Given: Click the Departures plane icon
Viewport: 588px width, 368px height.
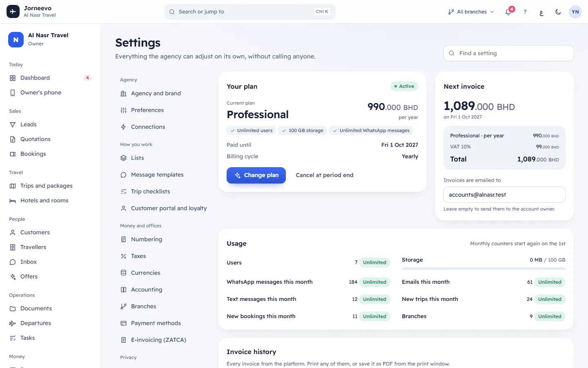Looking at the screenshot, I should [x=13, y=323].
